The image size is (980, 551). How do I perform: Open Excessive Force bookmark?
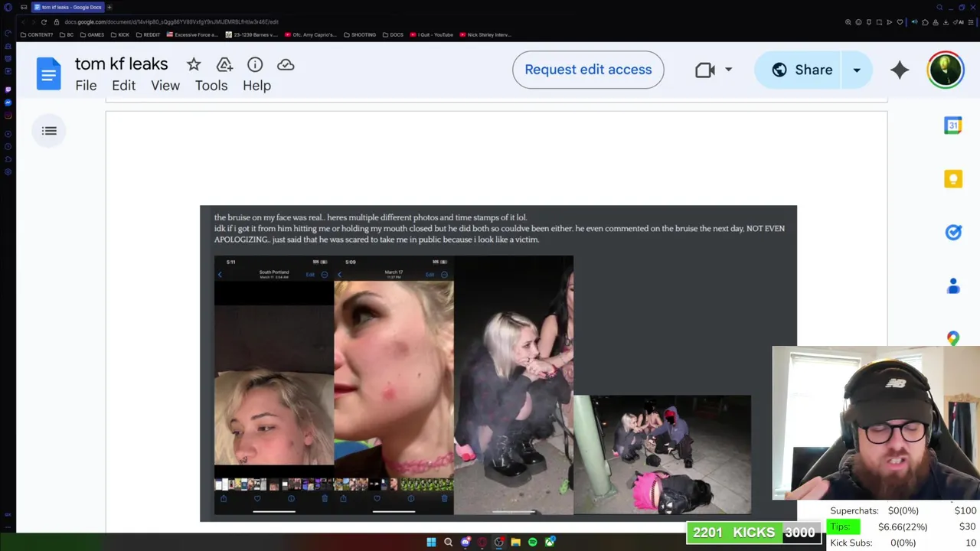[x=193, y=34]
